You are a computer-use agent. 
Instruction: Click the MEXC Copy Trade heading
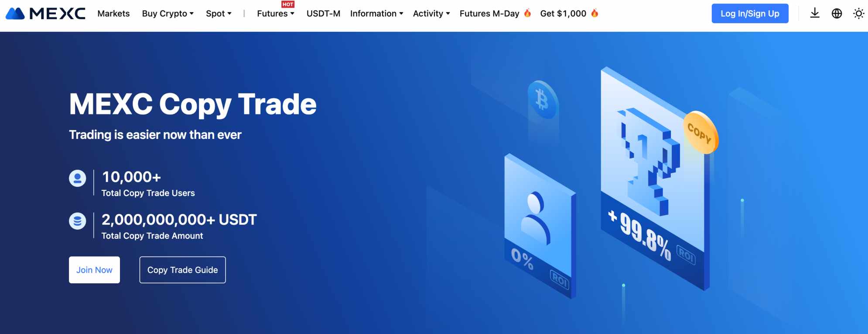tap(193, 104)
